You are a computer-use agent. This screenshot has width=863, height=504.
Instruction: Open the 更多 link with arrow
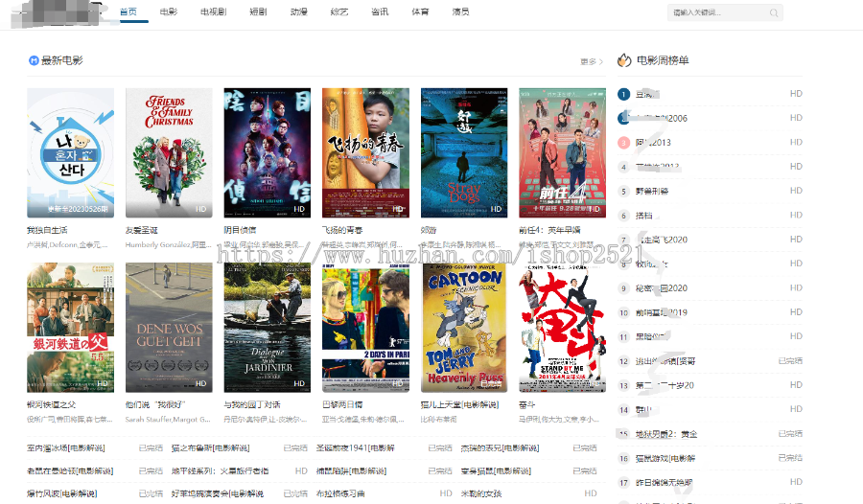[592, 61]
